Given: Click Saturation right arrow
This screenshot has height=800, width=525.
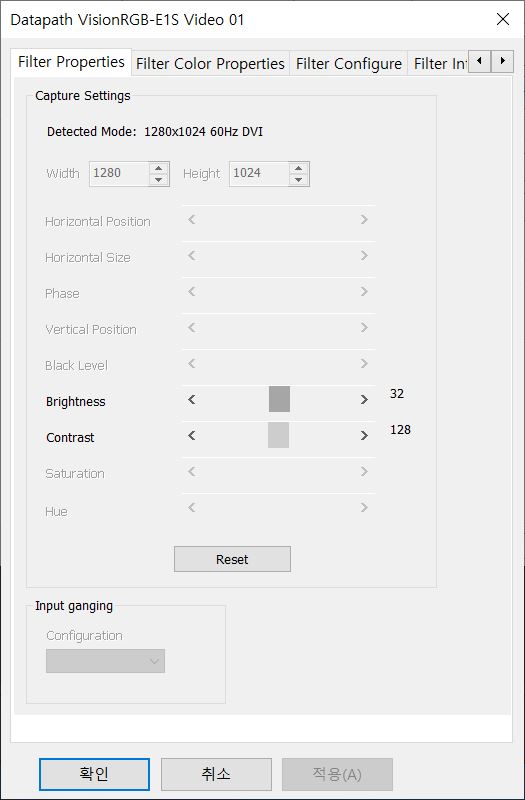Looking at the screenshot, I should (x=364, y=472).
